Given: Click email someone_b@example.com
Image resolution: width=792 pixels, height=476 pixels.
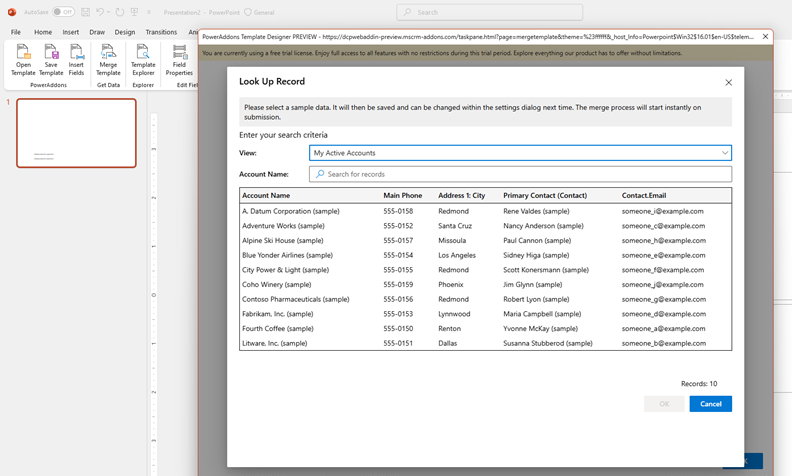Looking at the screenshot, I should pyautogui.click(x=664, y=343).
